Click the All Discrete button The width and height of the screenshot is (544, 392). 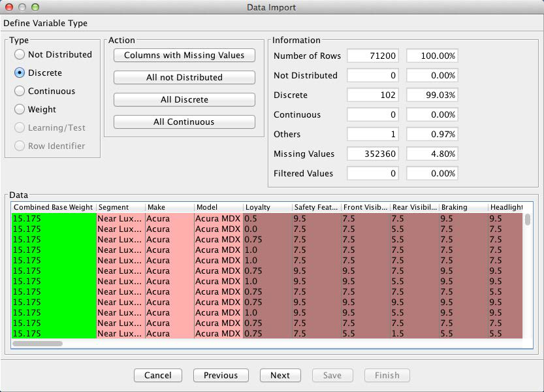[184, 100]
